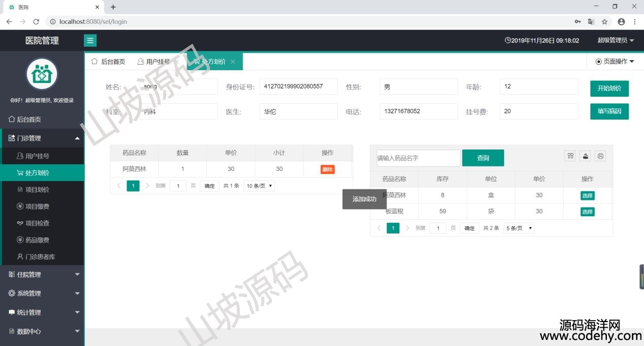Viewport: 644px width, 346px height.
Task: Toggle the sidebar collapse hamburger icon
Action: (90, 41)
